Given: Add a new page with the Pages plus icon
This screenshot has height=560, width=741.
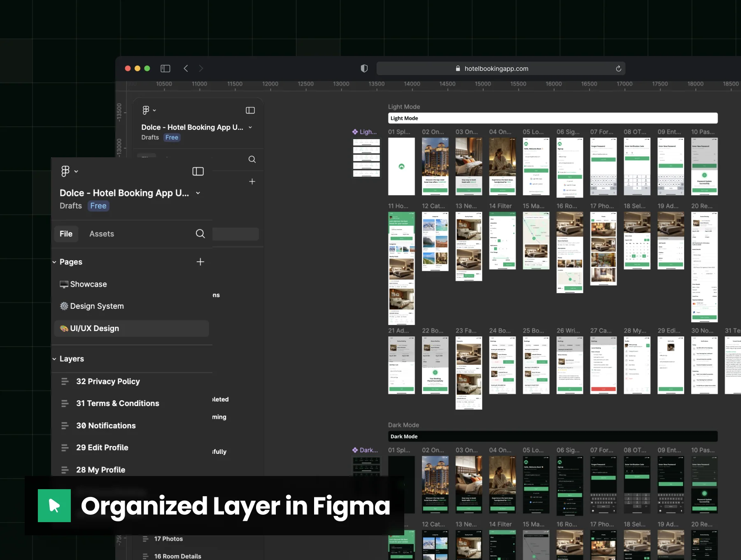Looking at the screenshot, I should tap(200, 262).
